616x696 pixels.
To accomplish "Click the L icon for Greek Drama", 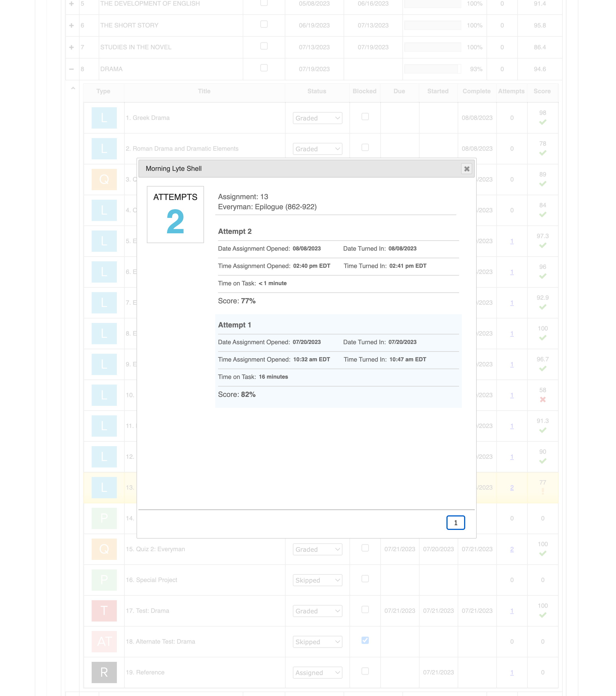I will (104, 118).
